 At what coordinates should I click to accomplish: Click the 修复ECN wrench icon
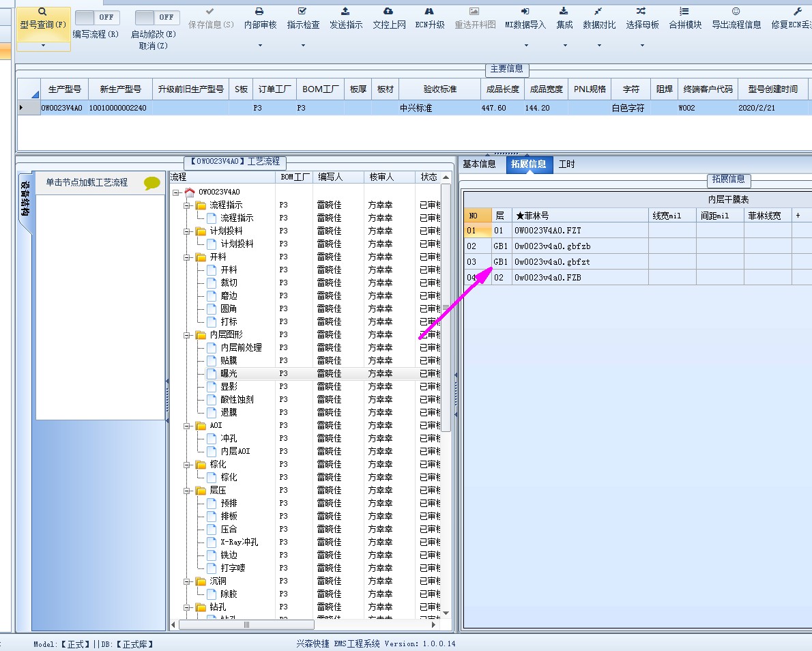pos(798,12)
